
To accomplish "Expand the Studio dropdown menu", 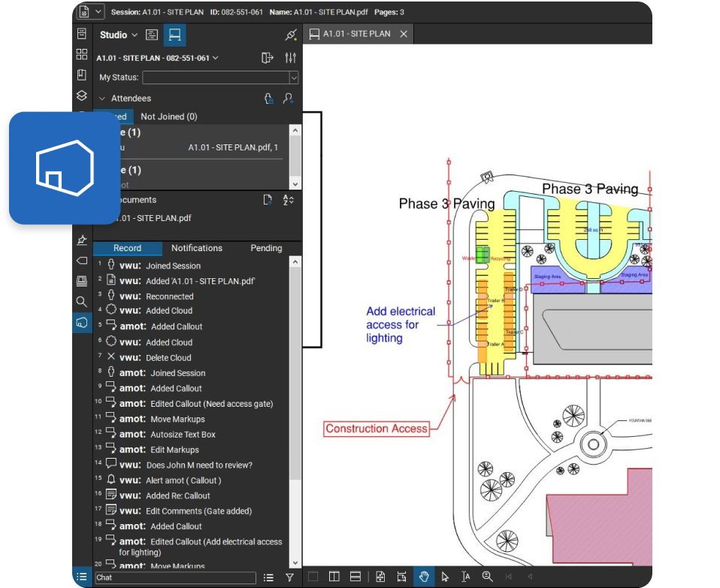I will coord(119,35).
